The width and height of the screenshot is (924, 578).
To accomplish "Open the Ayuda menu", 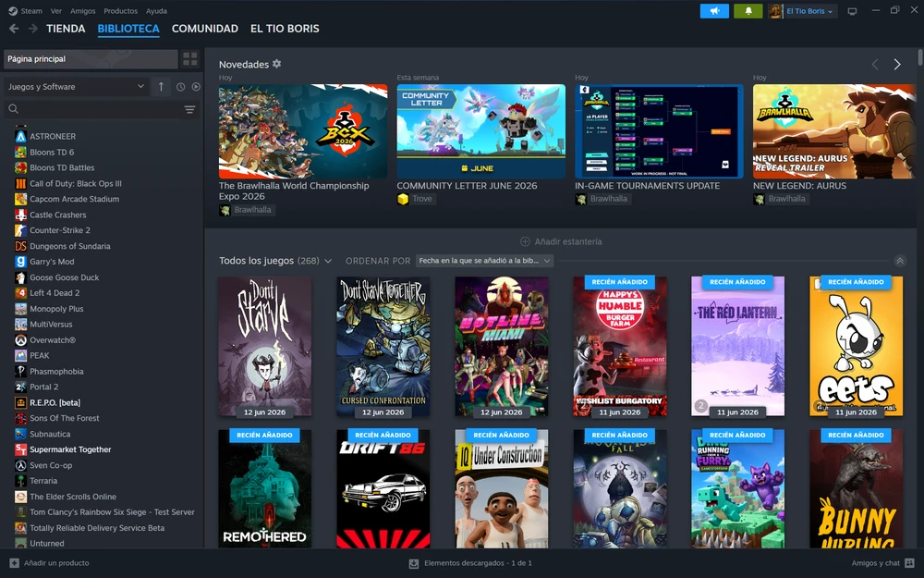I will coord(156,10).
